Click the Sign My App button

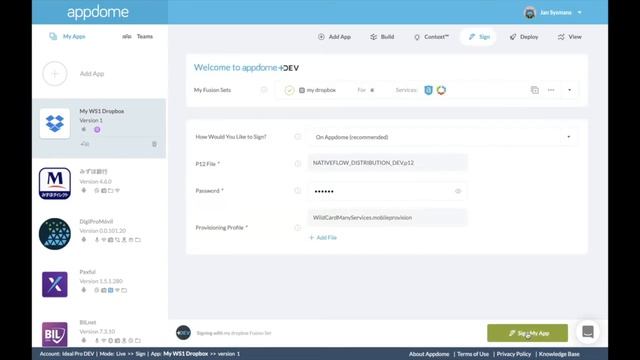coord(527,333)
